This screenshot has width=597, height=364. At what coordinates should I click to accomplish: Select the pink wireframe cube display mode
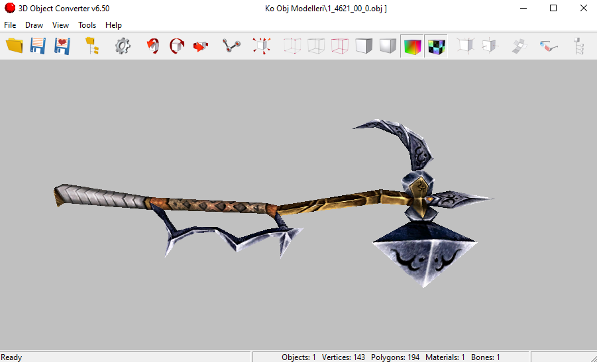[x=340, y=46]
